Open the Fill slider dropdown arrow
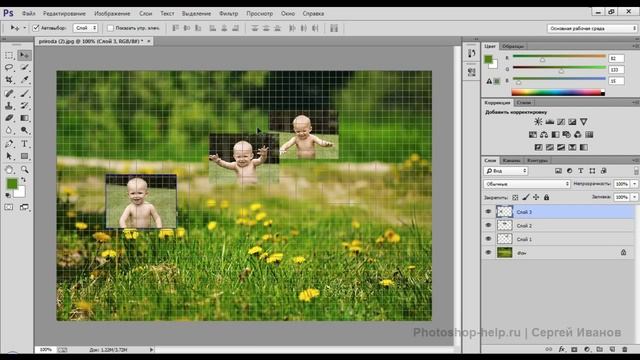 click(635, 197)
